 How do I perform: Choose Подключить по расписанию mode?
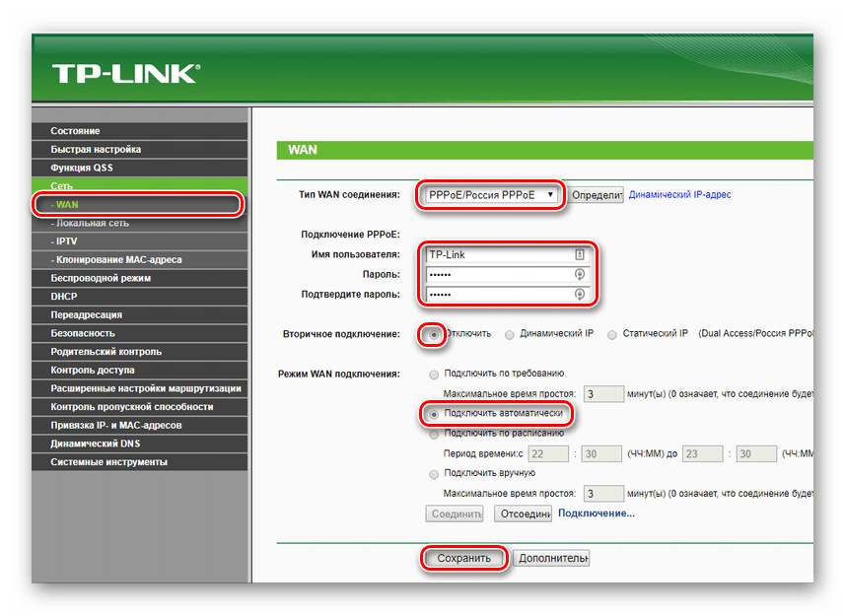tap(434, 435)
